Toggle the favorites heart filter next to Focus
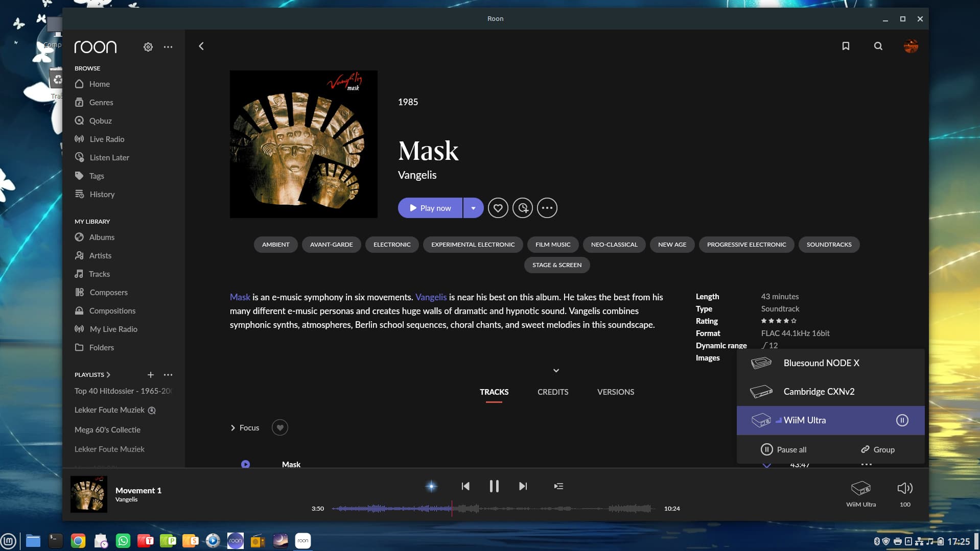 point(280,427)
